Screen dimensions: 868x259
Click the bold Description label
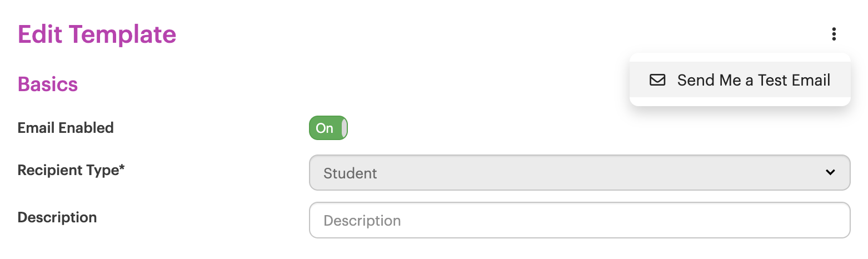[57, 217]
